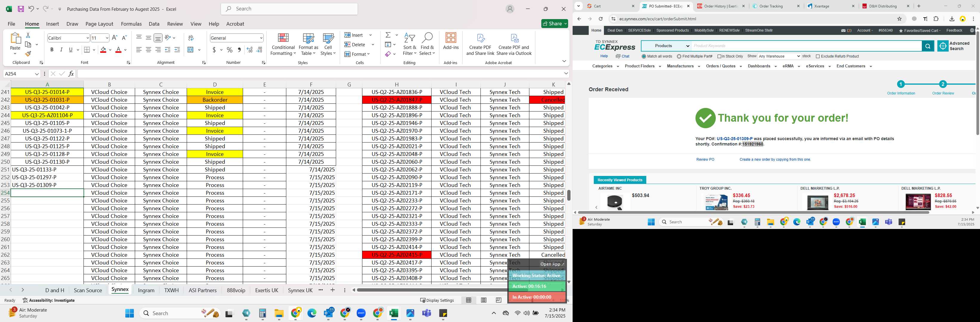The image size is (980, 322).
Task: Toggle Italic formatting in Excel ribbon
Action: click(x=61, y=50)
